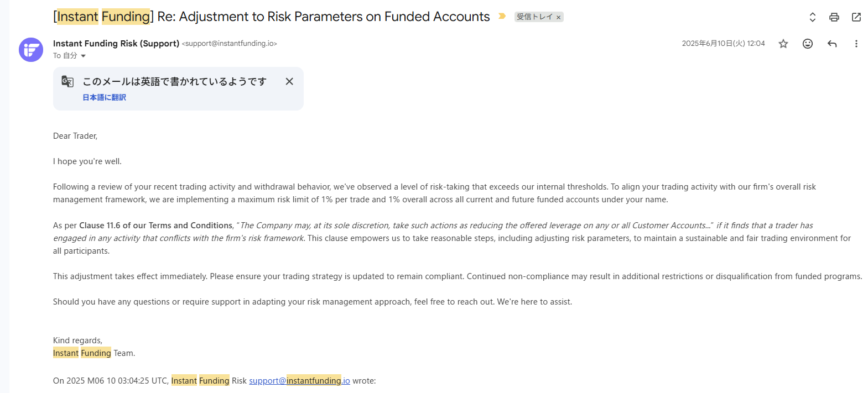Image resolution: width=868 pixels, height=393 pixels.
Task: Toggle the importance marker beside subject
Action: click(x=502, y=17)
